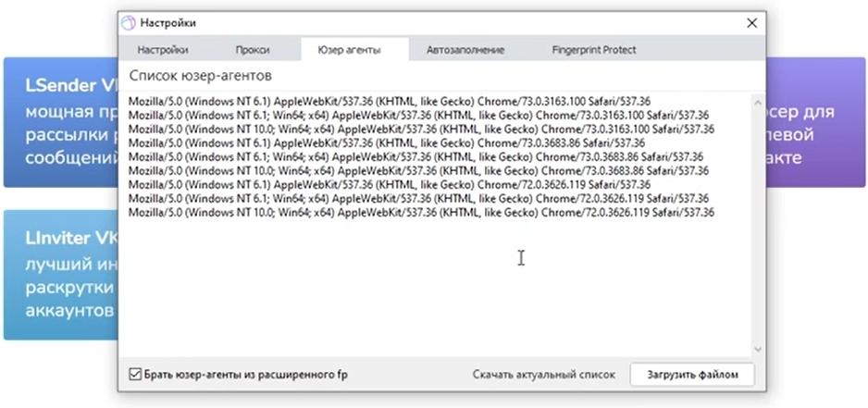Click the last user-agent line Chrome/72.0.3626.119
This screenshot has height=408, width=868.
click(x=421, y=212)
